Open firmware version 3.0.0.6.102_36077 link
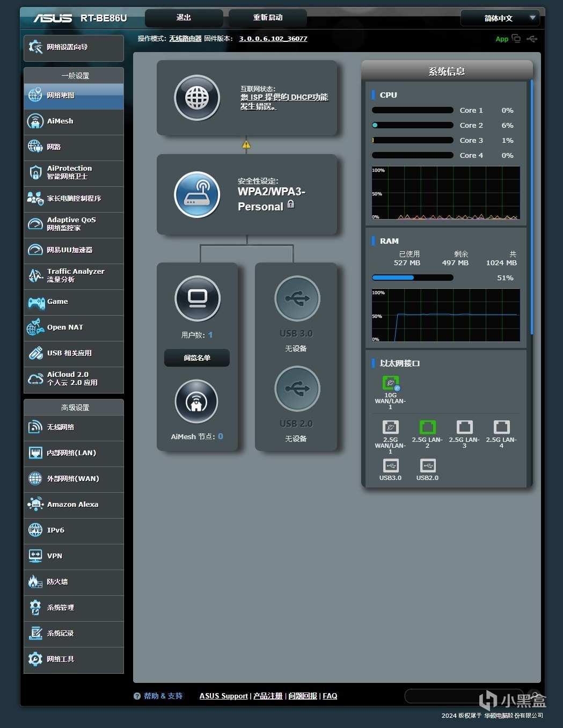 coord(273,39)
